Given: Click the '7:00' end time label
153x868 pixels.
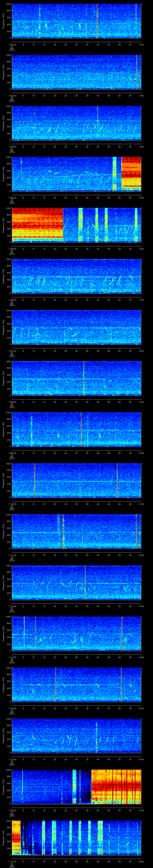Looking at the screenshot, I should click(141, 300).
